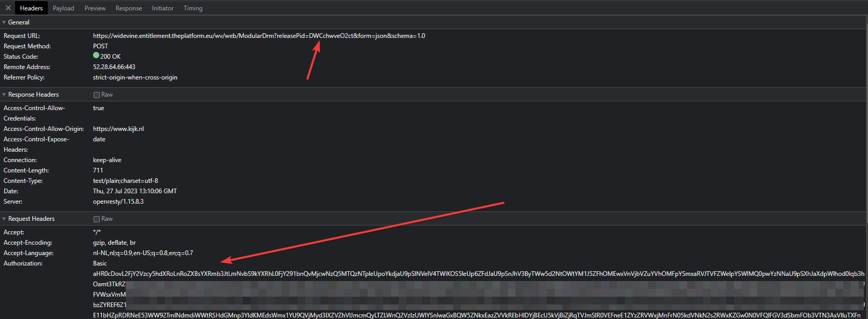Click the Connection header label
This screenshot has width=868, height=319.
[x=20, y=160]
